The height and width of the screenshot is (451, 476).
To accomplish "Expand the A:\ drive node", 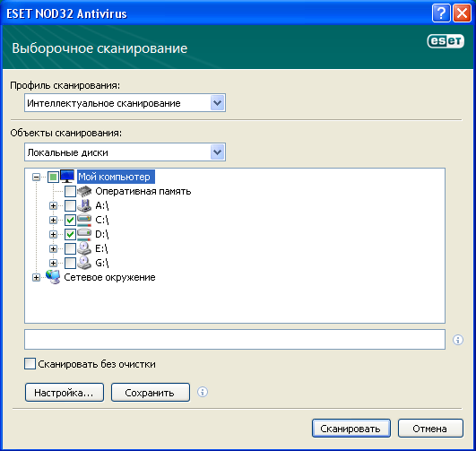I will coord(53,205).
